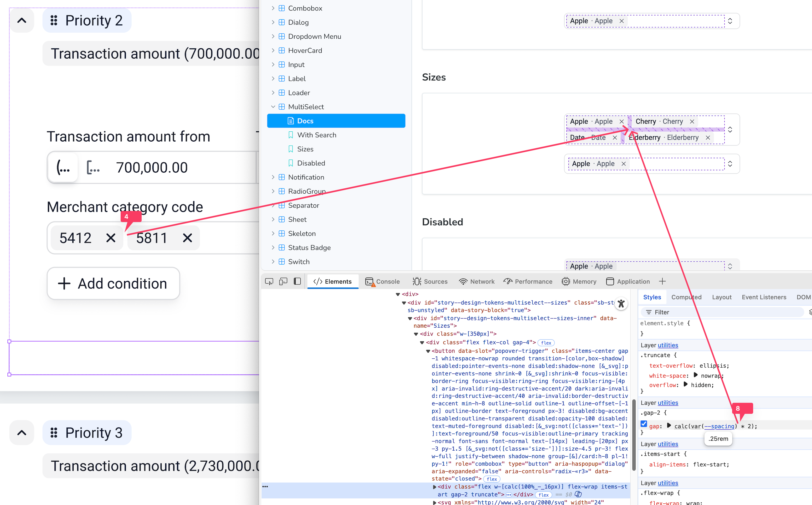Open the Loader component entry
The image size is (812, 505).
click(299, 92)
